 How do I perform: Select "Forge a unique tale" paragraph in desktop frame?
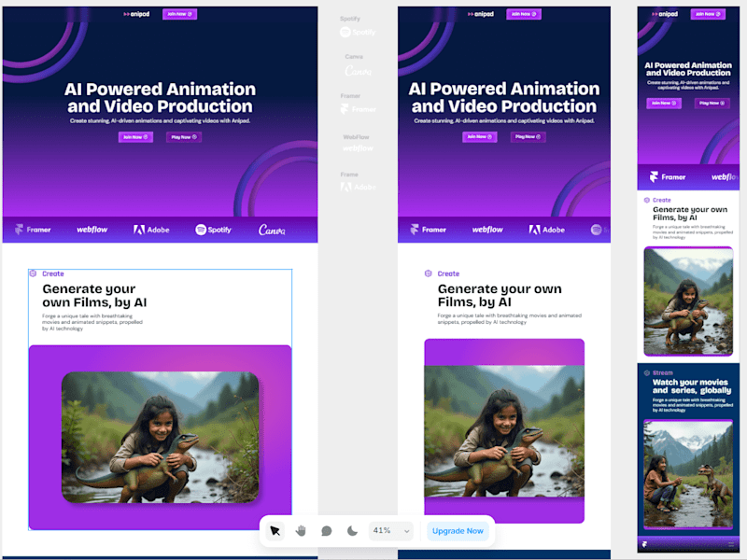[92, 322]
